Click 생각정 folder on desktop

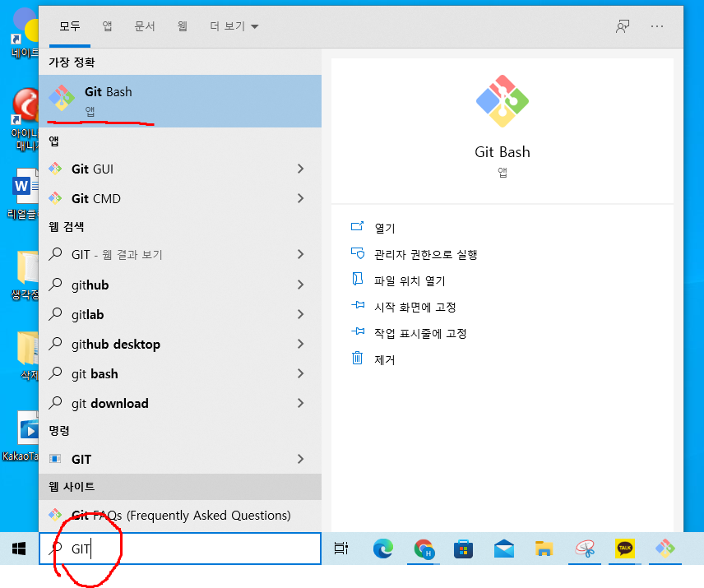[x=27, y=268]
